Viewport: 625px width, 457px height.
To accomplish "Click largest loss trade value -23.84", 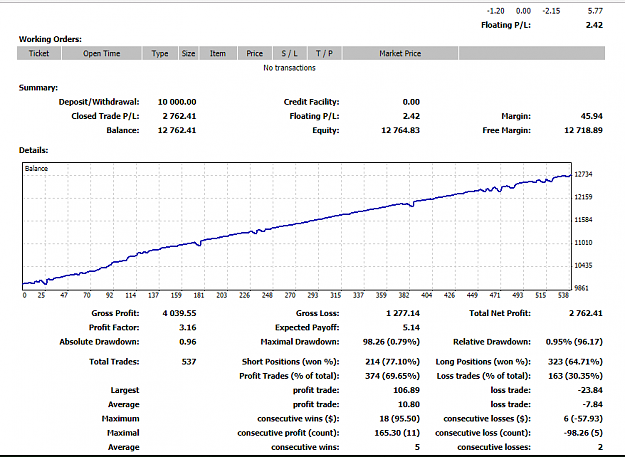I will coord(590,390).
